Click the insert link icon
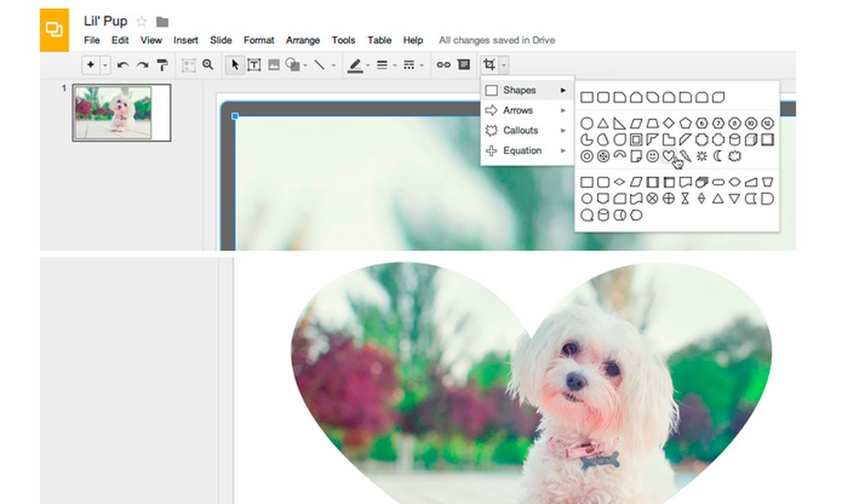The image size is (842, 504). pos(443,64)
